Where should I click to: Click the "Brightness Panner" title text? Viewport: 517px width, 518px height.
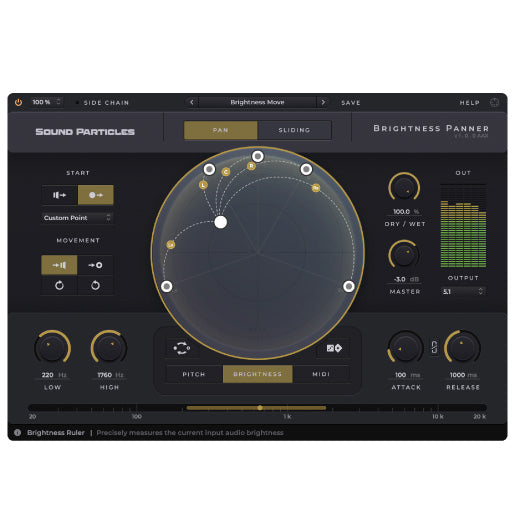pos(431,128)
